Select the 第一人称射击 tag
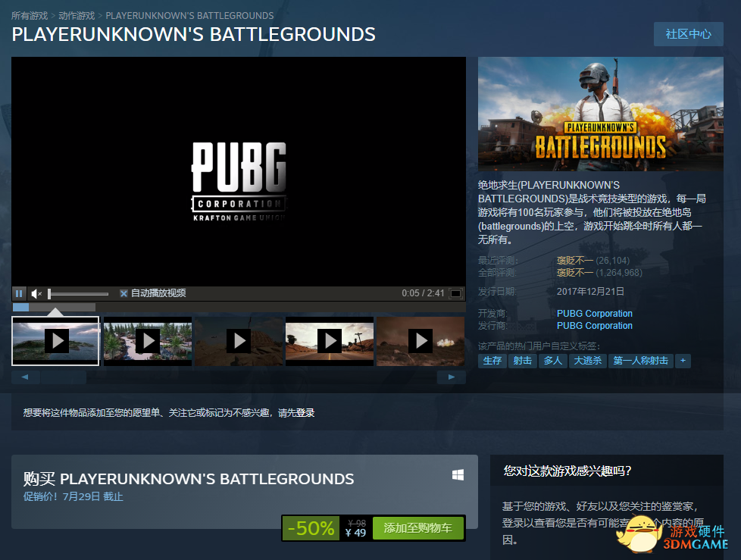The height and width of the screenshot is (560, 741). pyautogui.click(x=641, y=361)
